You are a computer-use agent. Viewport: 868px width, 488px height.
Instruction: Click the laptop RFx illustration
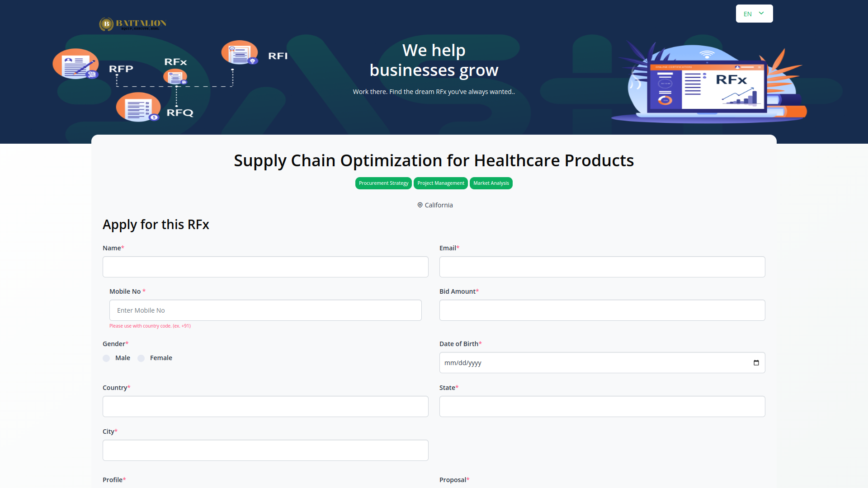708,84
